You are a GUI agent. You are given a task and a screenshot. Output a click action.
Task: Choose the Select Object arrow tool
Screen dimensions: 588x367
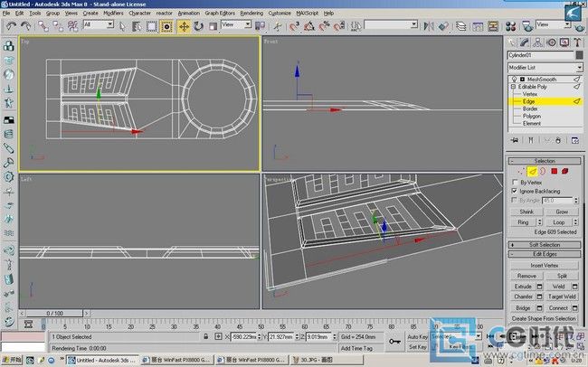(x=122, y=26)
